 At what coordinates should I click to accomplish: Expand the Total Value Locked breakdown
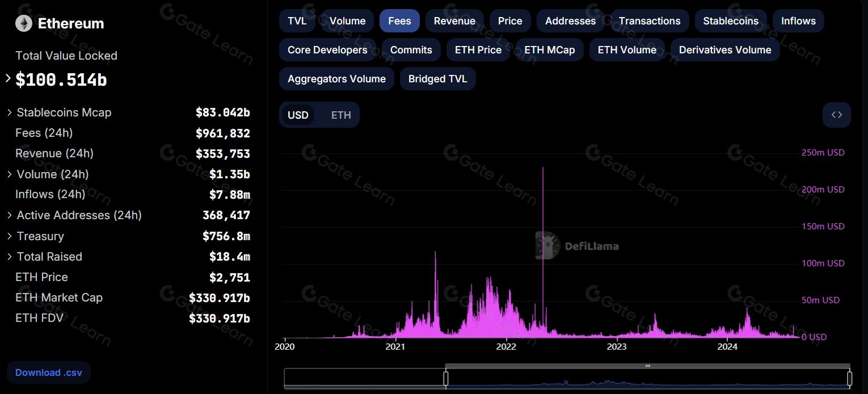[8, 78]
